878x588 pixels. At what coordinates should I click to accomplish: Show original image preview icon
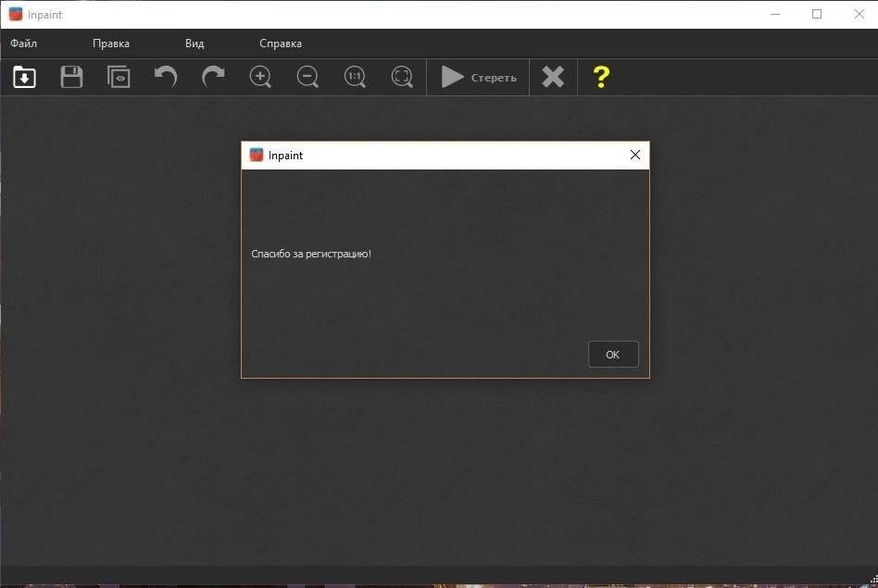119,77
